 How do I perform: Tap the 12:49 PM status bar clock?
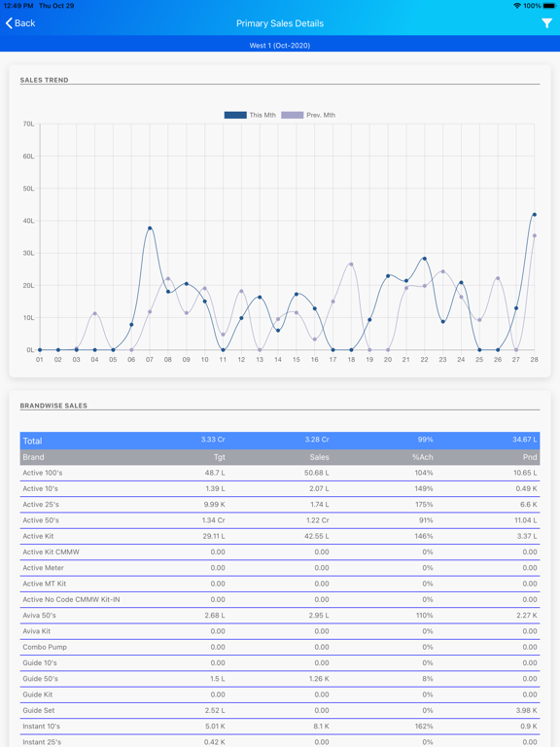[18, 6]
